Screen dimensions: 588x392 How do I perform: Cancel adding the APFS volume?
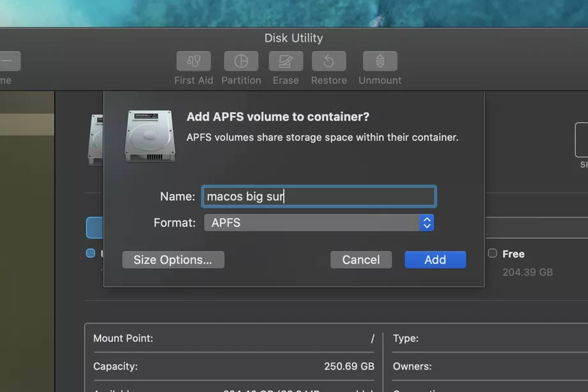360,260
